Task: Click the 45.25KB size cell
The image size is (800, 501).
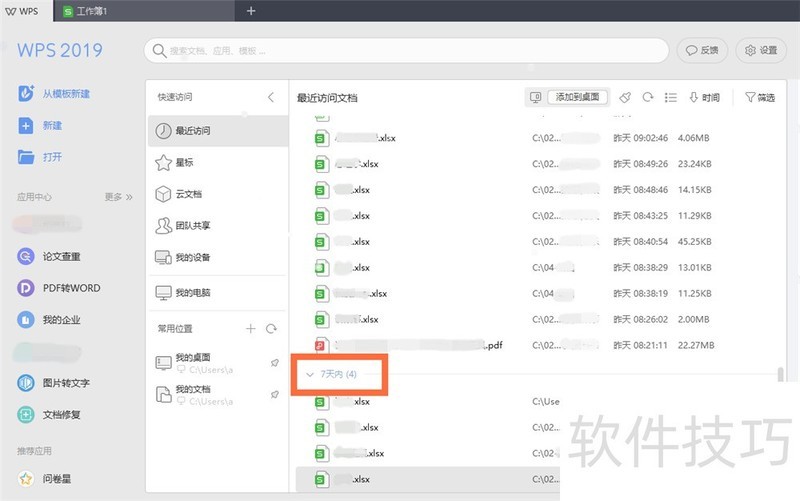Action: (x=694, y=241)
